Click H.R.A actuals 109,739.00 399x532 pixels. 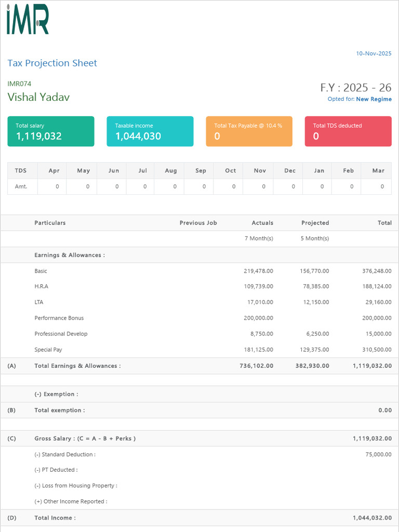coord(259,286)
